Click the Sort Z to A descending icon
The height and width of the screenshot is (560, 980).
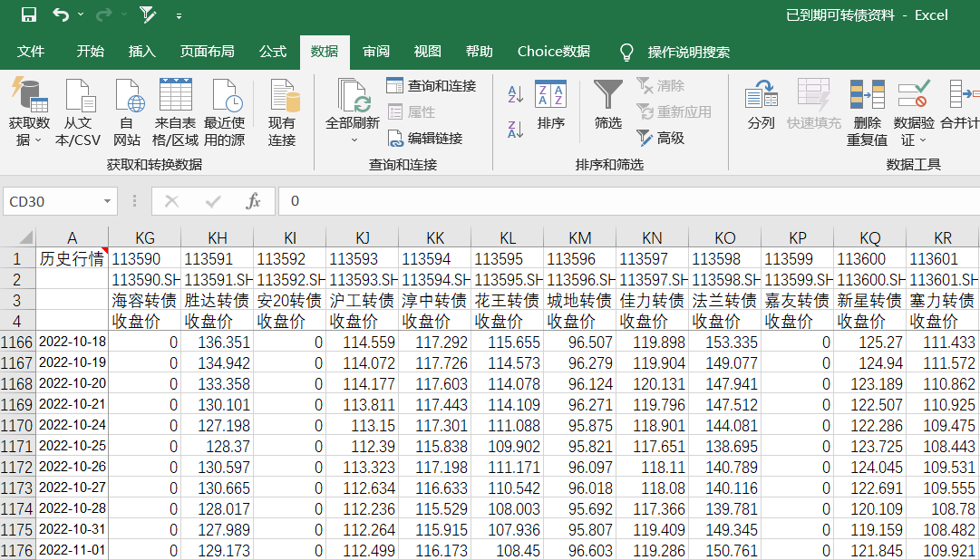pyautogui.click(x=515, y=130)
